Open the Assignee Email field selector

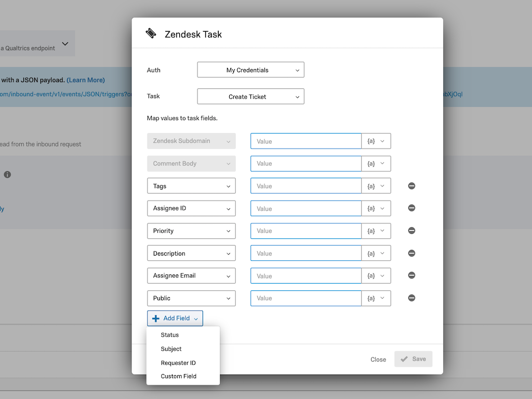(191, 276)
